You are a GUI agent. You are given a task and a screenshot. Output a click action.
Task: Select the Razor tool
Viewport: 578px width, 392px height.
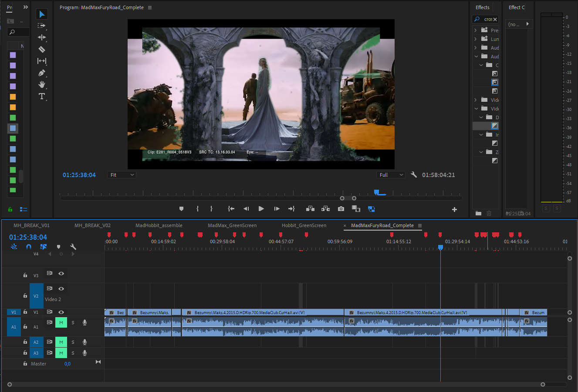pyautogui.click(x=42, y=49)
